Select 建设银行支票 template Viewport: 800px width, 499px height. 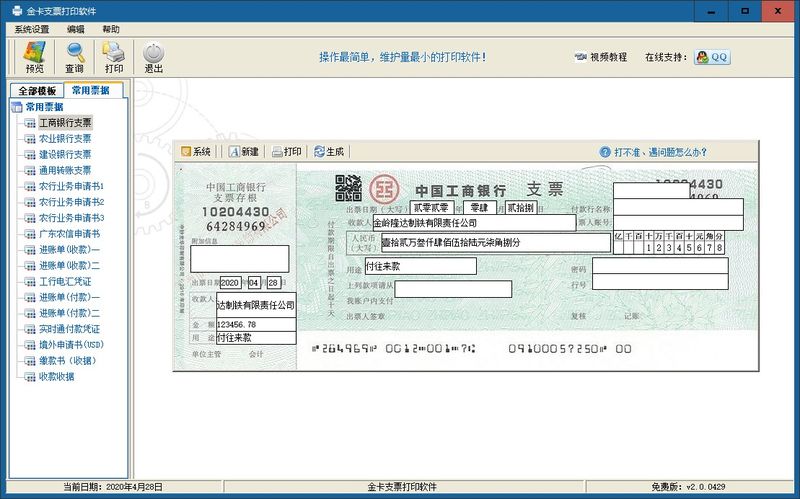pyautogui.click(x=65, y=154)
